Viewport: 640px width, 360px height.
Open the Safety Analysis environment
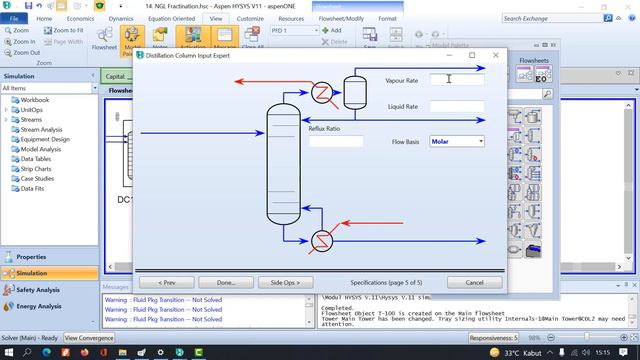point(49,290)
